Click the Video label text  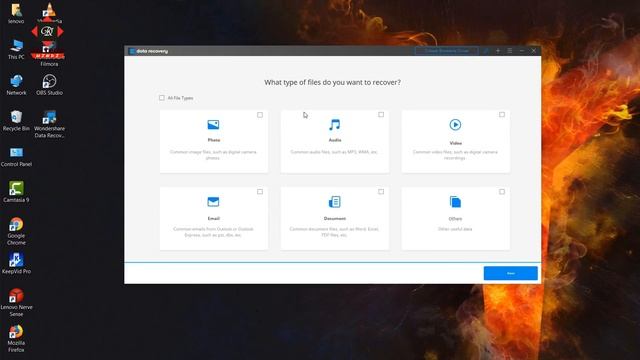coord(456,143)
